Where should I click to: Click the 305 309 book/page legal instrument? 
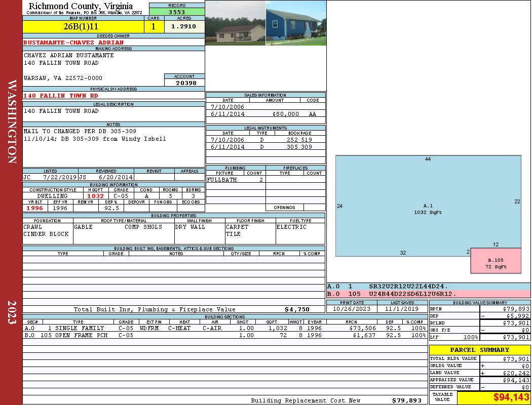click(x=299, y=147)
